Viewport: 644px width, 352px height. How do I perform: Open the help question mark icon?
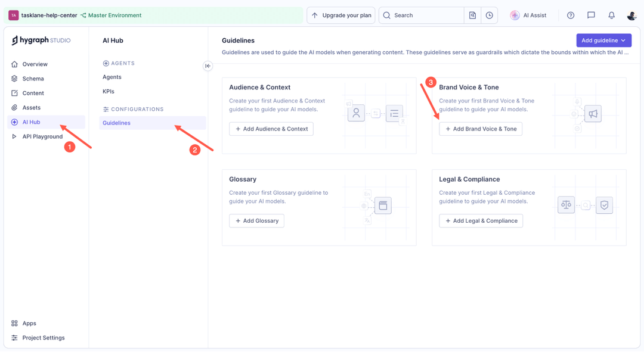(571, 15)
